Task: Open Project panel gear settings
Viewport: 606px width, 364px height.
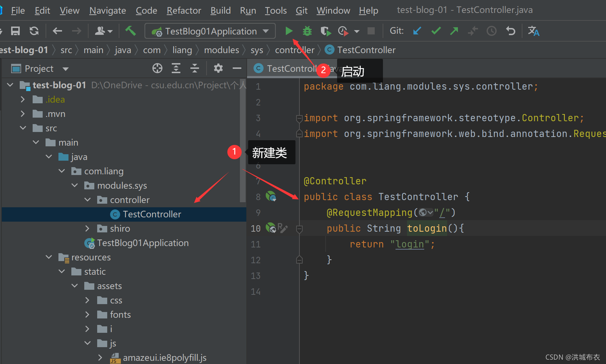Action: [218, 68]
